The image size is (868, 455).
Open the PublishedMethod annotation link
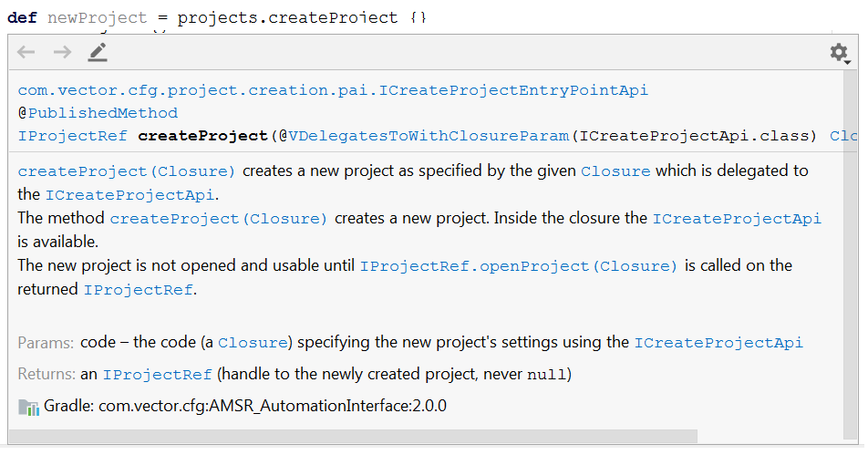click(103, 113)
